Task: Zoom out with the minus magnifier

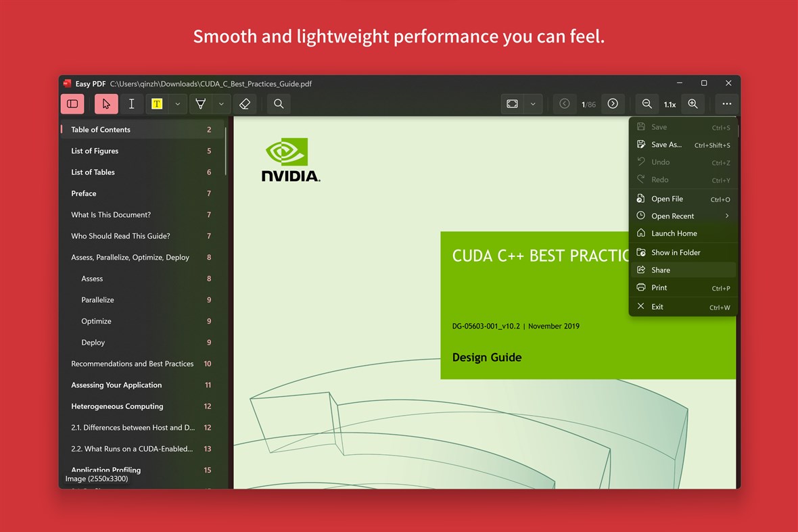Action: [x=647, y=103]
